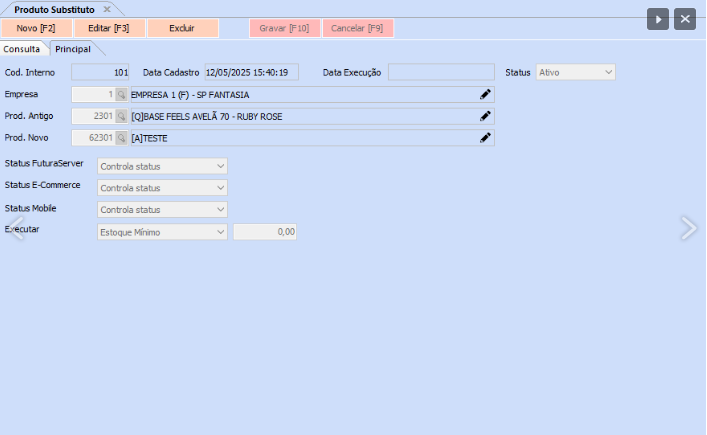This screenshot has width=707, height=435.
Task: Click the pencil icon on Prod. Novo row
Action: tap(485, 138)
